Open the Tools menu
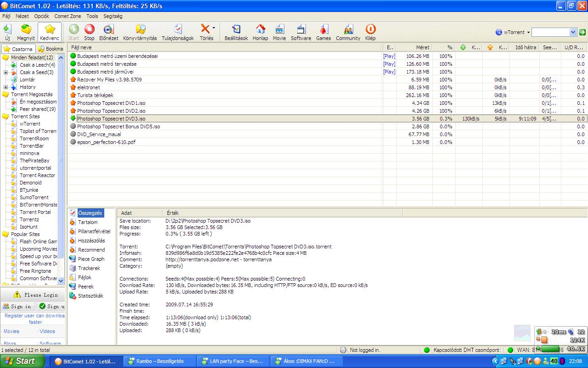 92,16
